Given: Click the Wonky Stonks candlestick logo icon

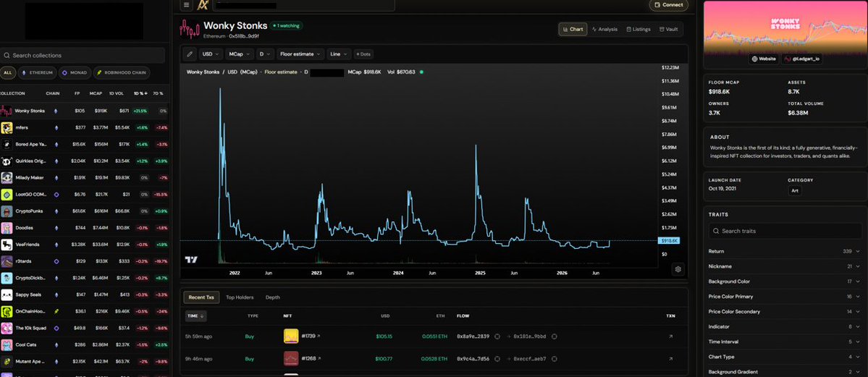Looking at the screenshot, I should click(190, 30).
